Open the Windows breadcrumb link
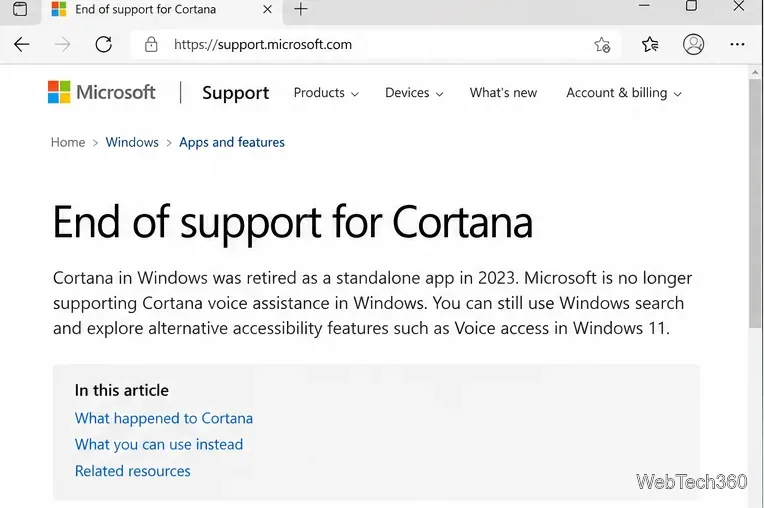Screen dimensions: 764x508 coord(132,142)
